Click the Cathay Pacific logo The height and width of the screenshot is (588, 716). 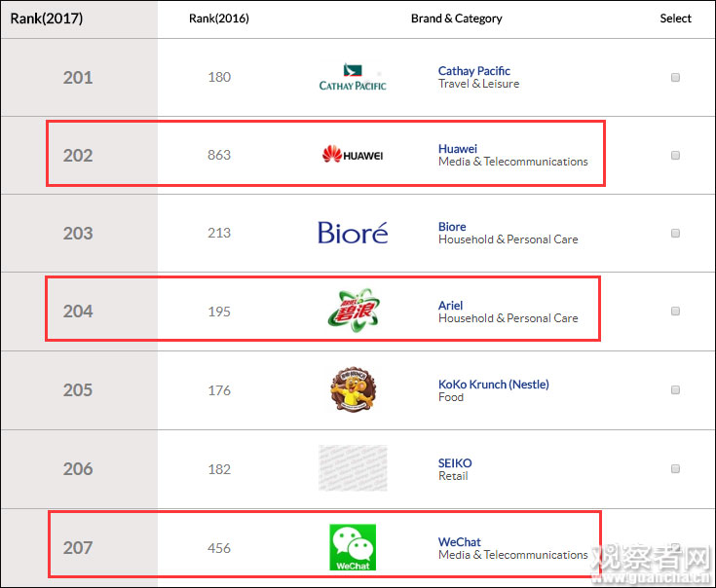point(353,77)
